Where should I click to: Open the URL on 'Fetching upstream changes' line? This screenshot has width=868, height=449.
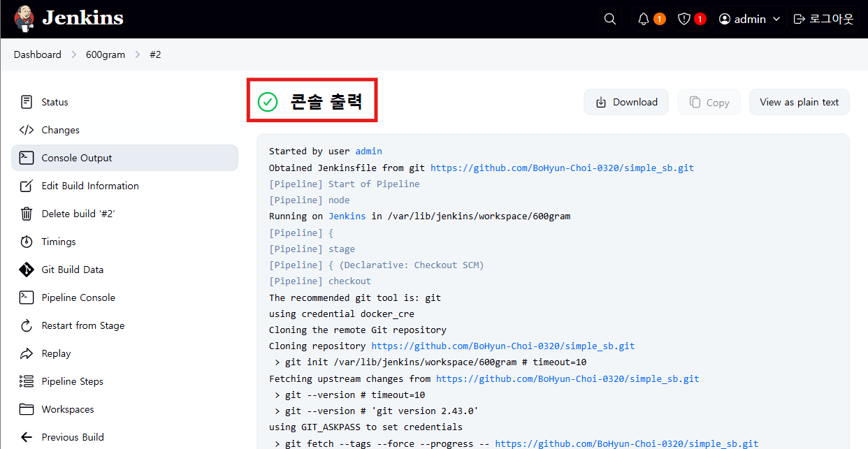567,378
